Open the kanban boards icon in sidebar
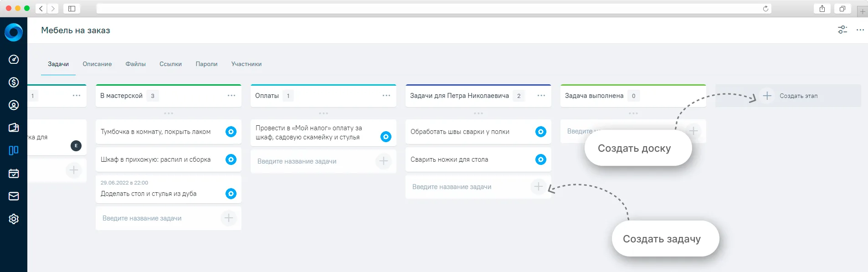This screenshot has width=868, height=272. point(14,150)
